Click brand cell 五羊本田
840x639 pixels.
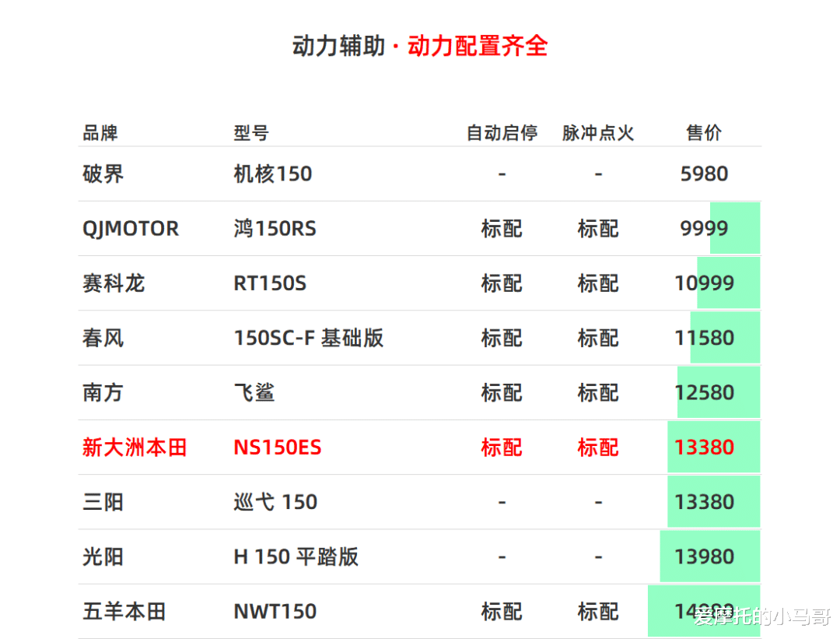(x=124, y=611)
